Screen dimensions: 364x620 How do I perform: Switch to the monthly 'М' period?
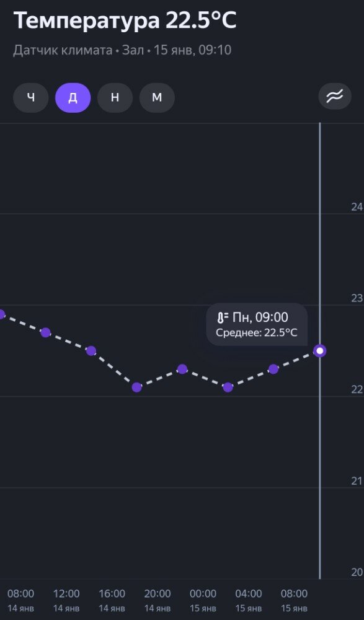(x=157, y=97)
